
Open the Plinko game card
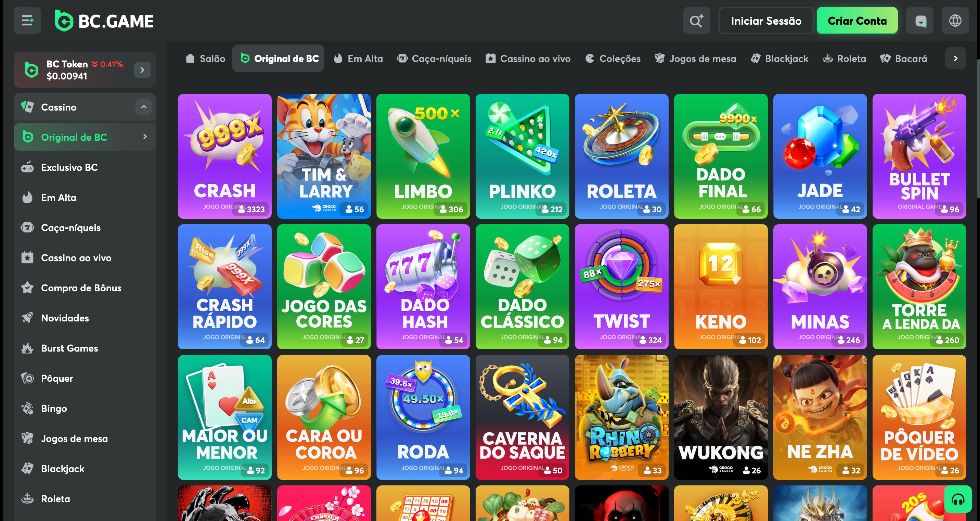click(523, 156)
